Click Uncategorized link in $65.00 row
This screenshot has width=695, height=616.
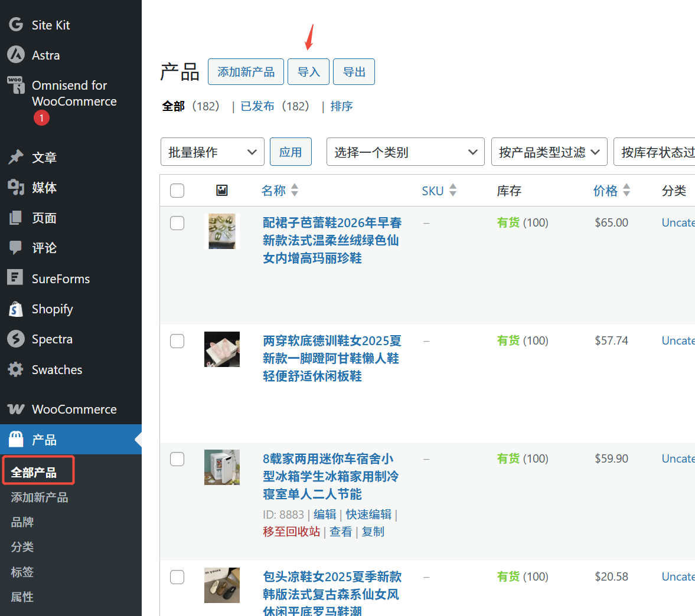(x=678, y=223)
